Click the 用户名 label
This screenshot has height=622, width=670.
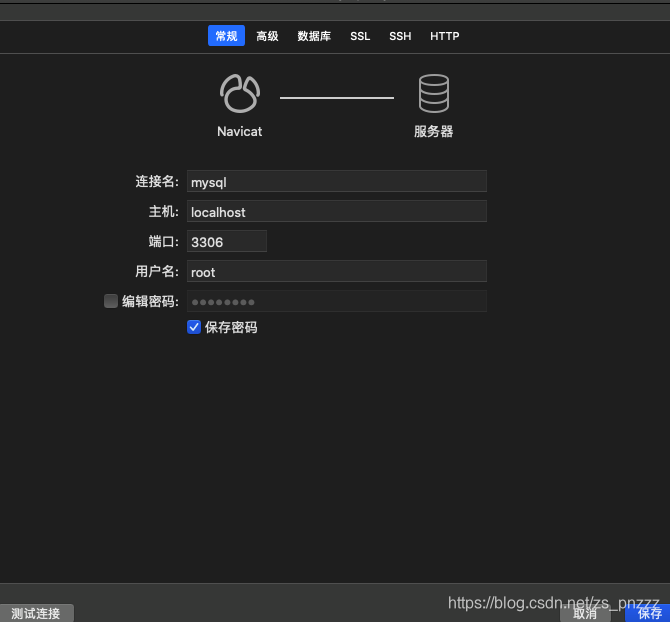(x=157, y=271)
